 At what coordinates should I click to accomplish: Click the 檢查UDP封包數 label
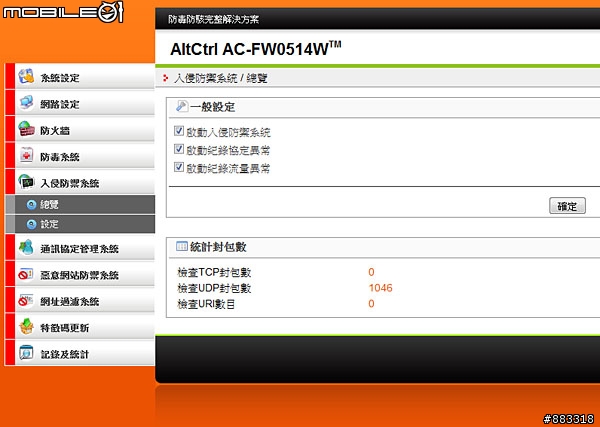click(x=215, y=288)
